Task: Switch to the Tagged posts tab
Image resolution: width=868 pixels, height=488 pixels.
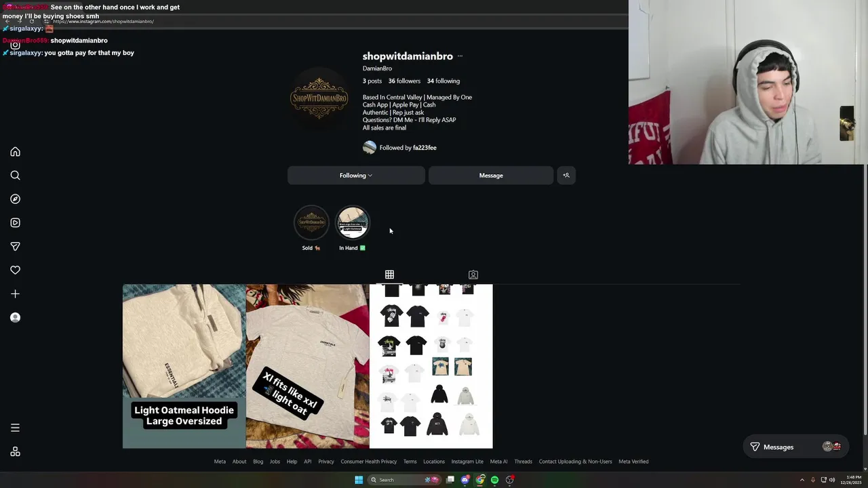Action: (473, 274)
